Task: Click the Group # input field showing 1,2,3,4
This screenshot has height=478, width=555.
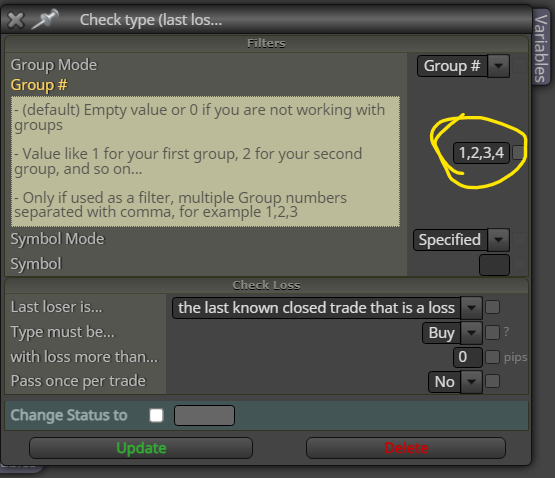Action: [x=481, y=153]
